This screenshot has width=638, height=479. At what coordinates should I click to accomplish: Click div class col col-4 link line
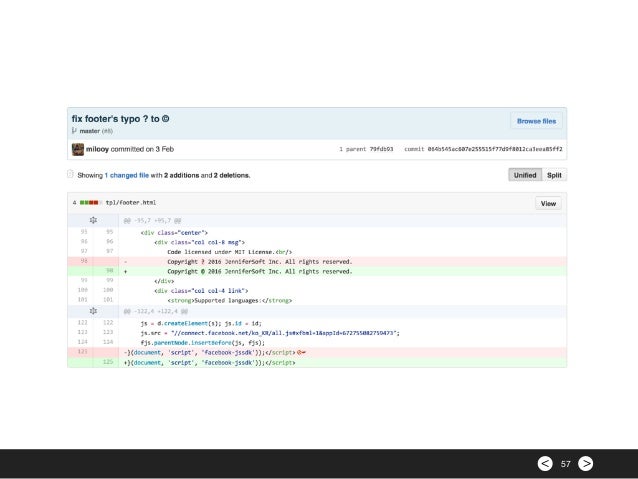[x=201, y=291]
